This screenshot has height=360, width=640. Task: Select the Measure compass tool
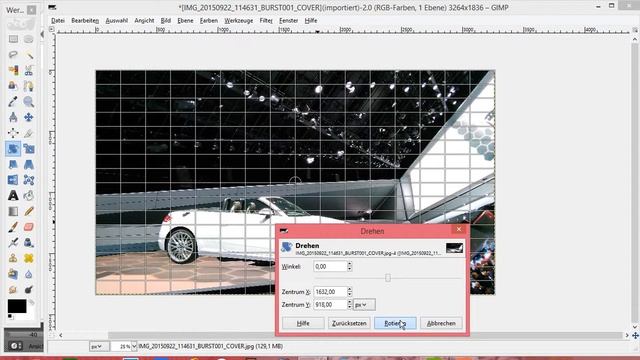(x=13, y=118)
